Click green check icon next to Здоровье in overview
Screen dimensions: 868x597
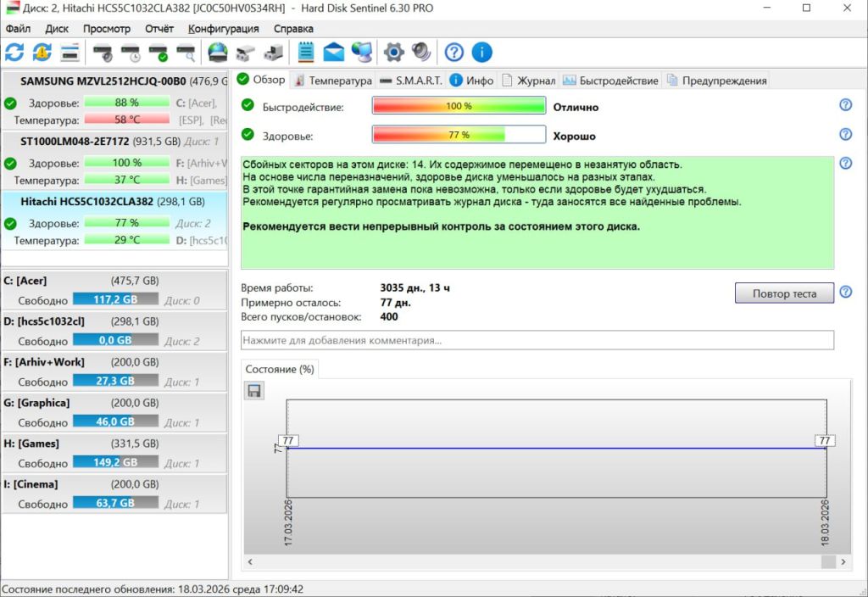248,134
